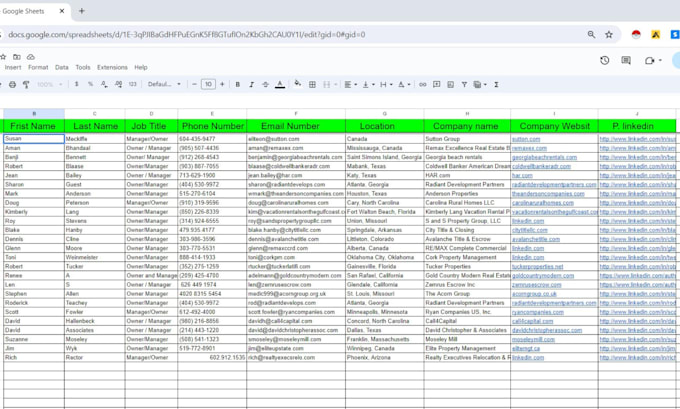Open the Extensions menu
This screenshot has height=409, width=680.
[x=112, y=67]
